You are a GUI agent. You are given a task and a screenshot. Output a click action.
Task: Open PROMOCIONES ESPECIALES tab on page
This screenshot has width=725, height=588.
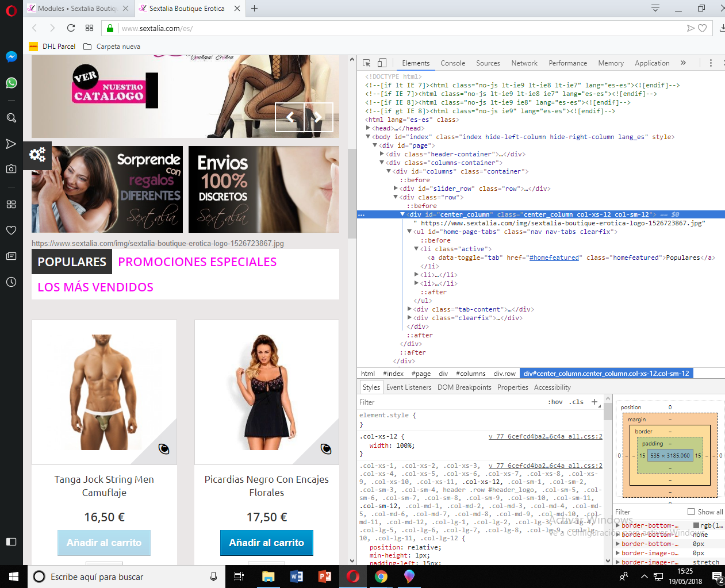coord(197,262)
